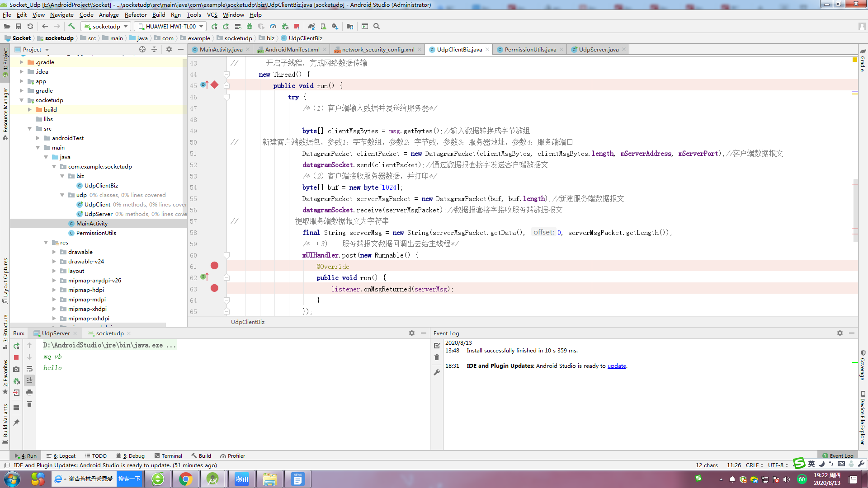Collapse all in the Project panel
The width and height of the screenshot is (868, 488).
tap(154, 49)
